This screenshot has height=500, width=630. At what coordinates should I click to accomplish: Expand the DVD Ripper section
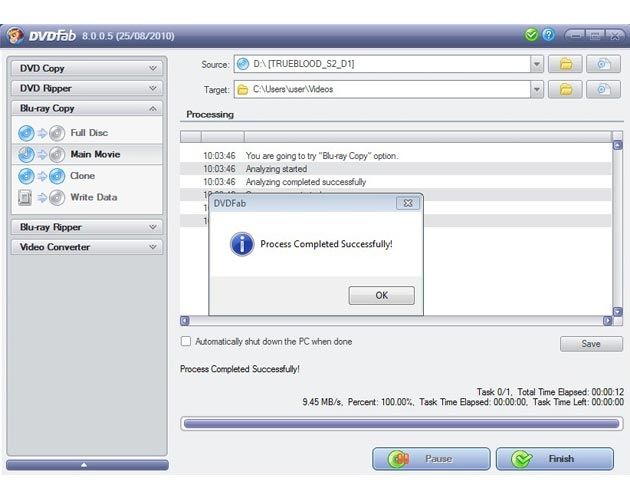pos(87,88)
